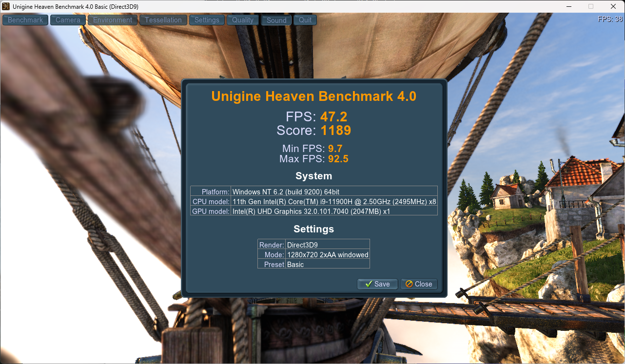Close the Heaven Benchmark window

click(613, 6)
